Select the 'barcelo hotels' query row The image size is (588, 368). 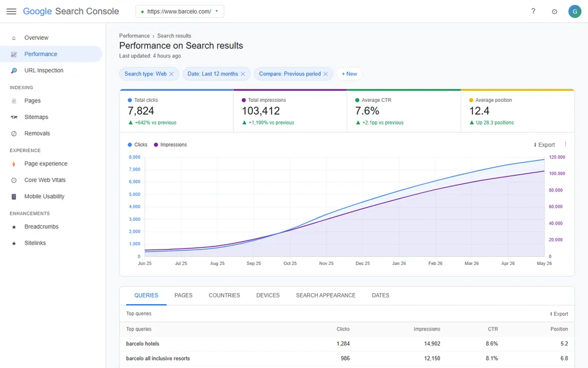[x=347, y=343]
